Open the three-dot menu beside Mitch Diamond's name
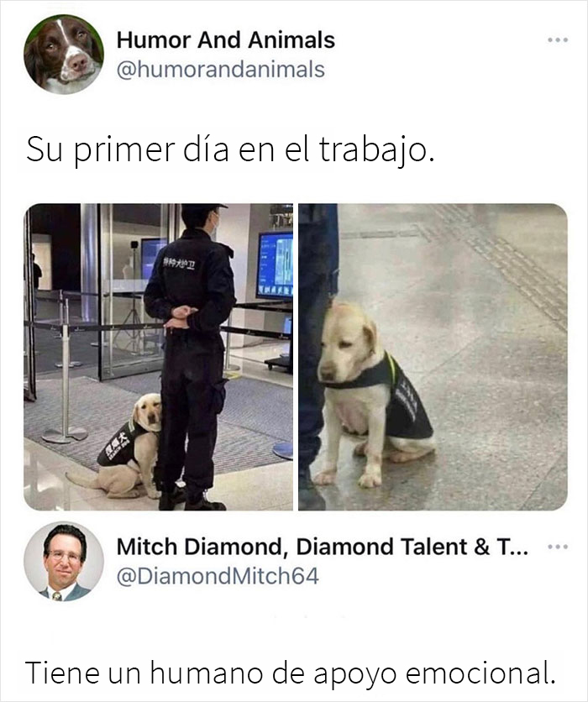The image size is (588, 702). click(558, 547)
